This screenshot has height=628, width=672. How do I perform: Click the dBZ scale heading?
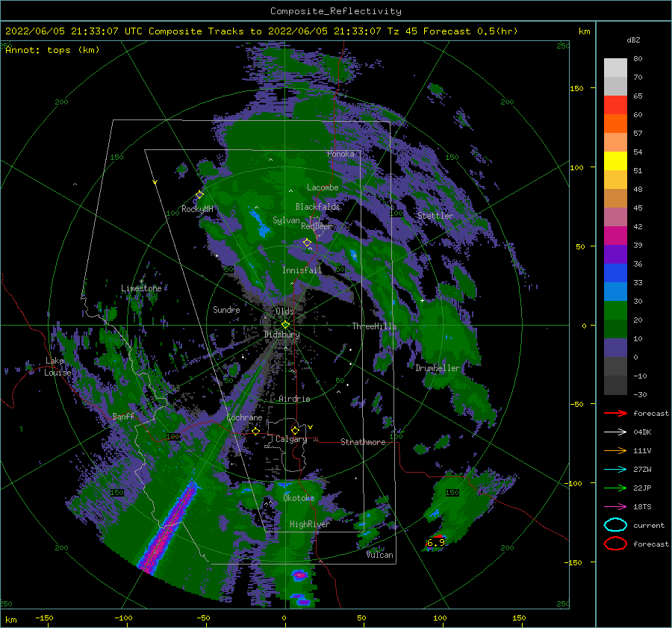(633, 40)
